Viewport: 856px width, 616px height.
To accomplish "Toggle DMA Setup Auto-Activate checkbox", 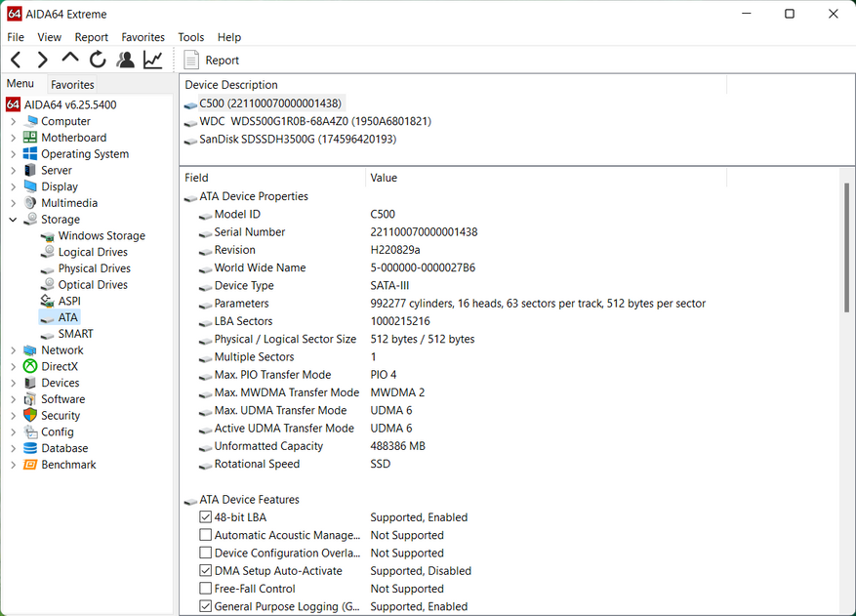I will pyautogui.click(x=205, y=571).
